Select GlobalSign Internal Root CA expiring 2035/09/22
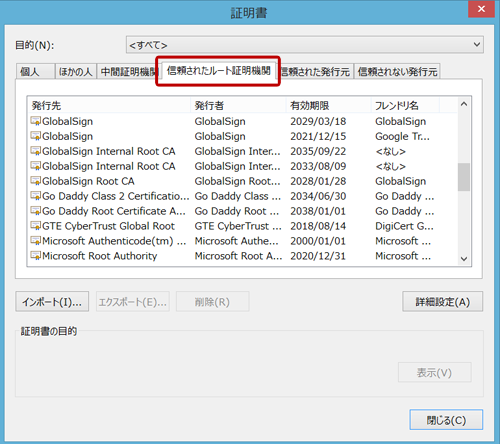The height and width of the screenshot is (444, 500). click(242, 151)
